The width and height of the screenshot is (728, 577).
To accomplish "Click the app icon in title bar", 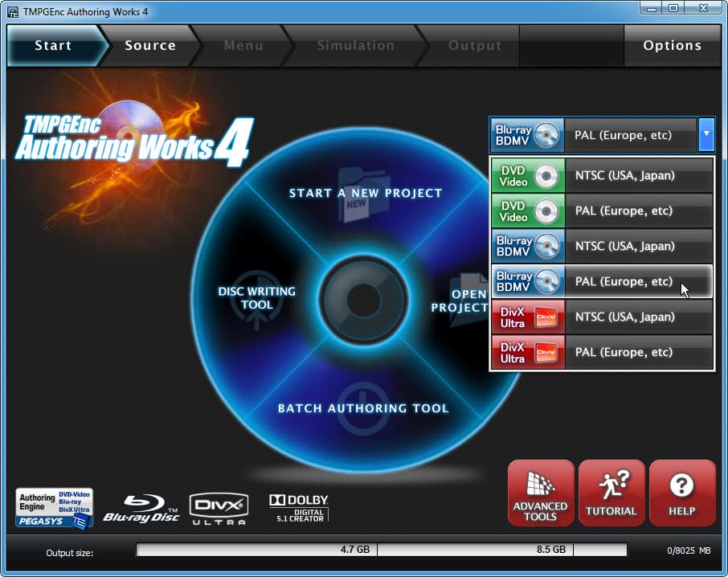I will pyautogui.click(x=13, y=11).
